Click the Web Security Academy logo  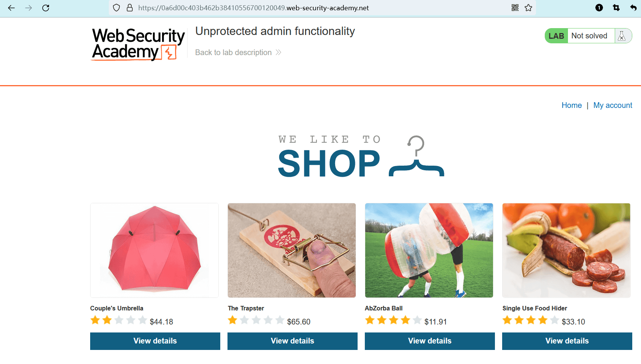tap(138, 44)
